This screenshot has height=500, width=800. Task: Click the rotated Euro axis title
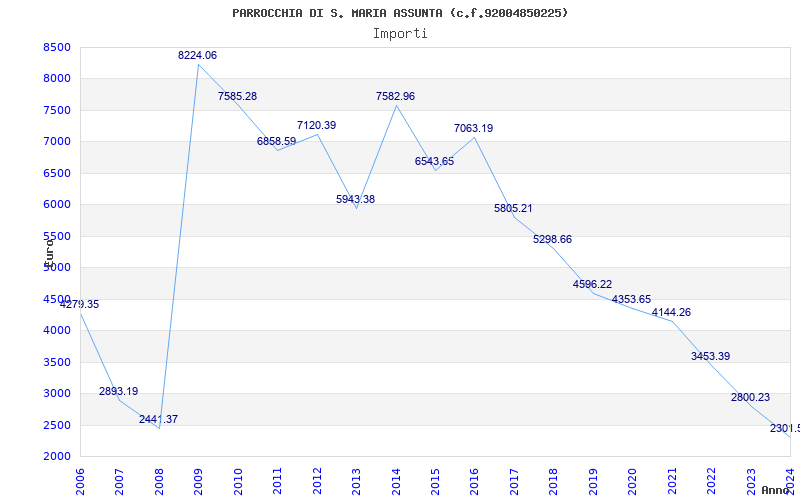49,253
